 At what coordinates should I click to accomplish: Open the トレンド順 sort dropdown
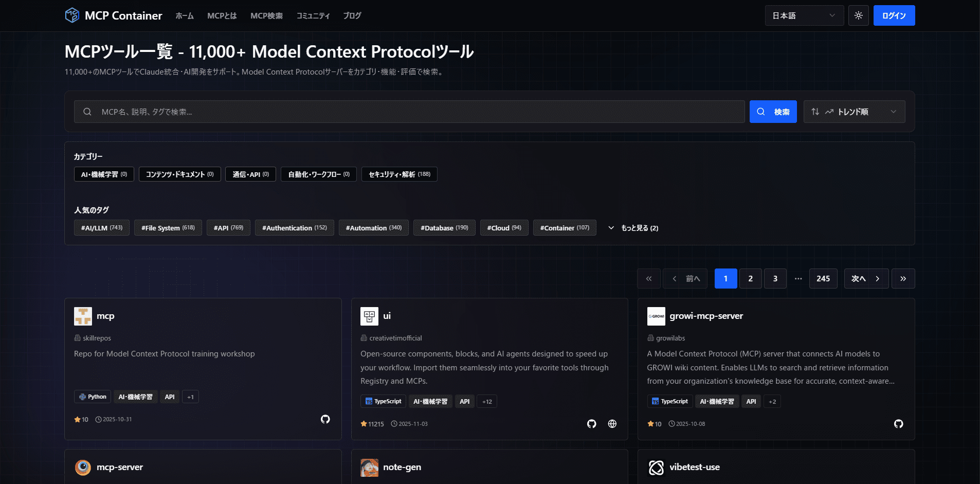click(854, 112)
